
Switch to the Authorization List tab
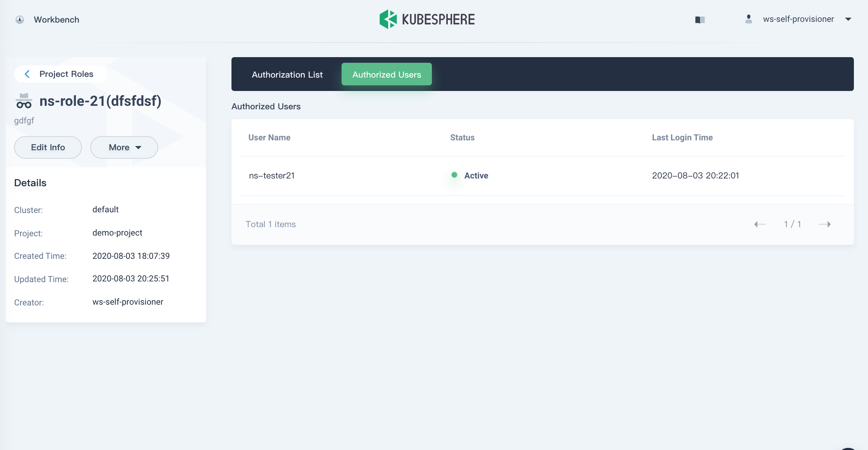(x=287, y=74)
